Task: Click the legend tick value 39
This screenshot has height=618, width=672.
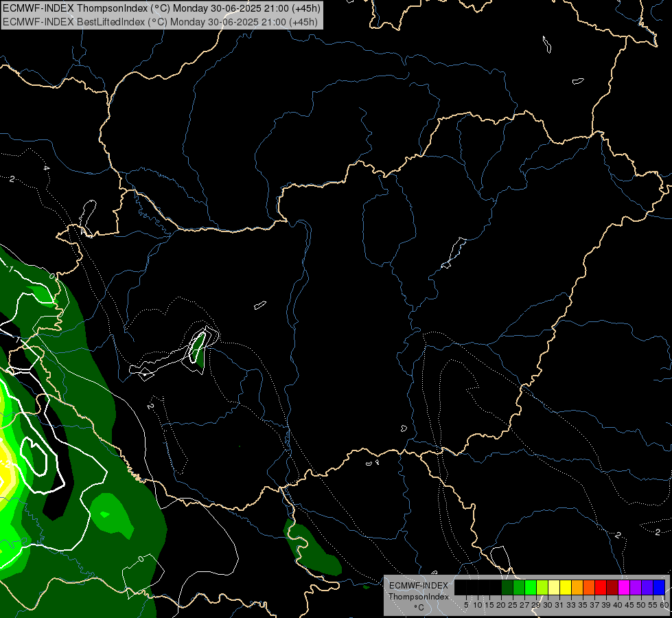Action: (606, 605)
